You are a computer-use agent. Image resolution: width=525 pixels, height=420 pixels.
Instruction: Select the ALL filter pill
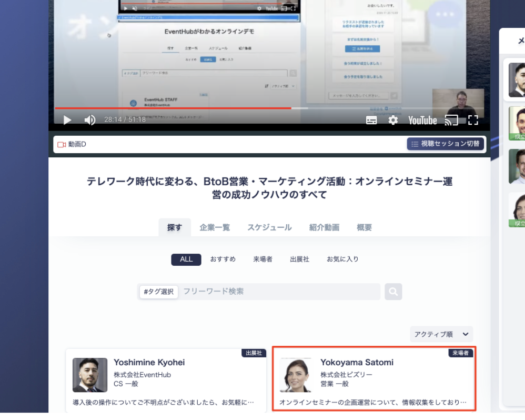point(186,259)
